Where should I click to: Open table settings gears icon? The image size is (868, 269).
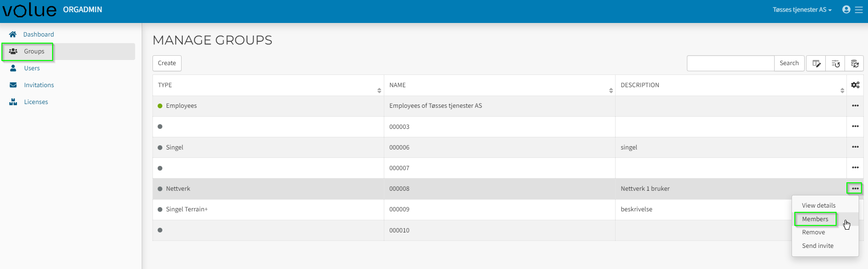pyautogui.click(x=855, y=85)
